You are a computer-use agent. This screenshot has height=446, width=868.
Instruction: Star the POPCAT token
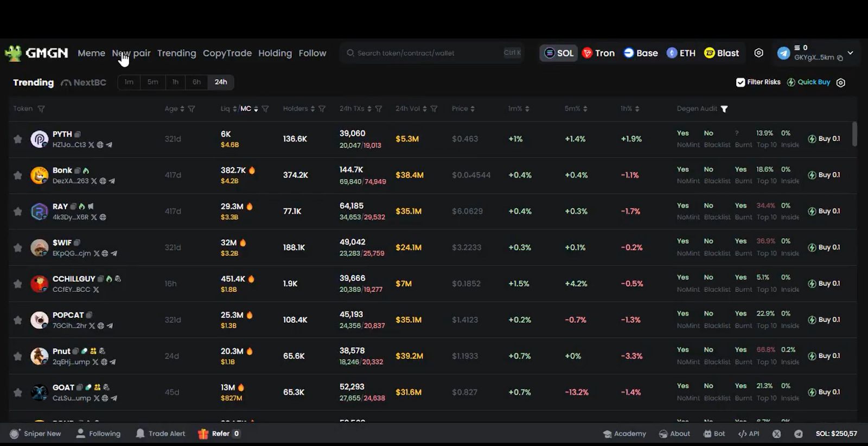click(18, 320)
